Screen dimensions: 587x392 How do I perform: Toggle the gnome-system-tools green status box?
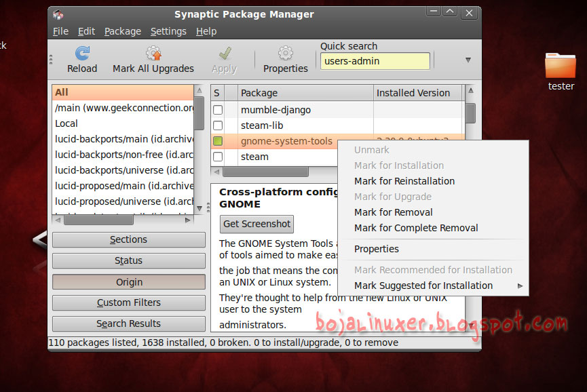(218, 141)
